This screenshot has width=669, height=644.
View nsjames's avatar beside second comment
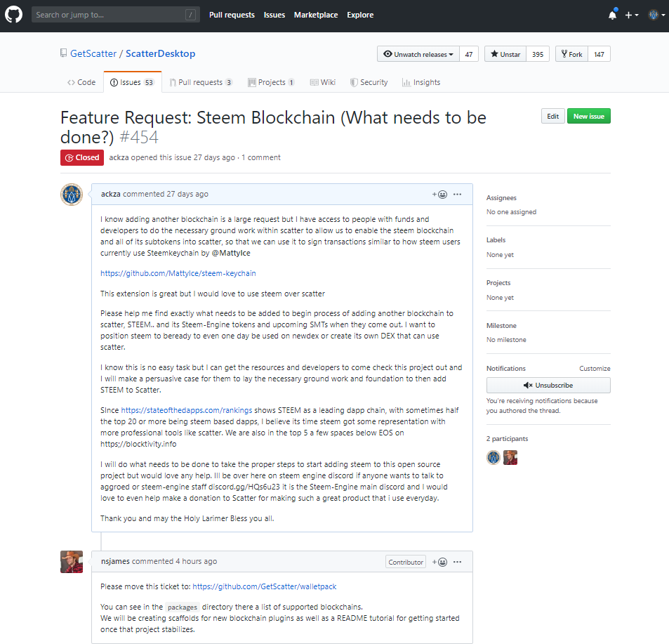[72, 562]
